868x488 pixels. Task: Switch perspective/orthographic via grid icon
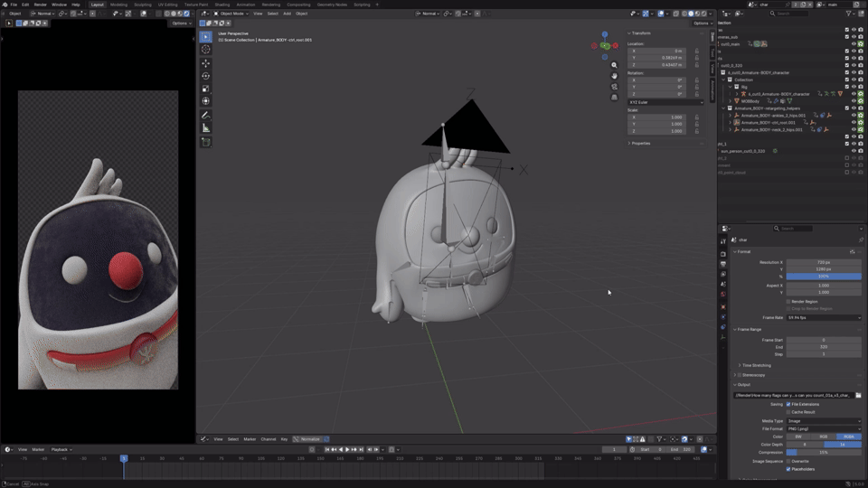click(614, 98)
